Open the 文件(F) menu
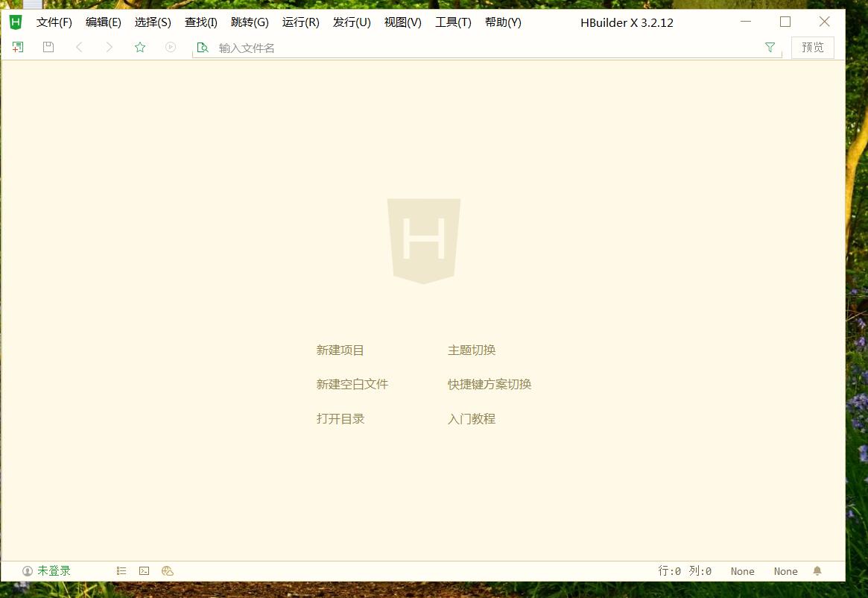 pyautogui.click(x=54, y=22)
